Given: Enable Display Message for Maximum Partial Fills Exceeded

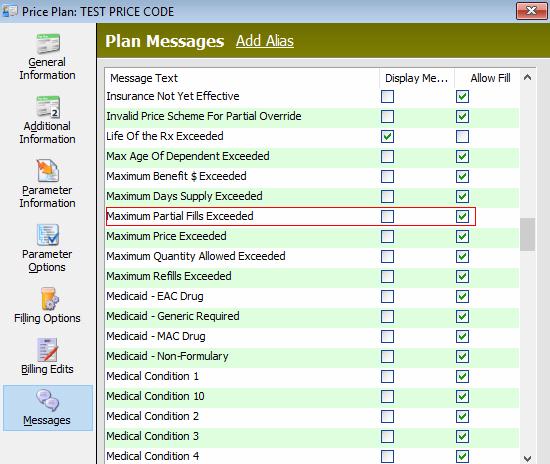Looking at the screenshot, I should tap(387, 216).
